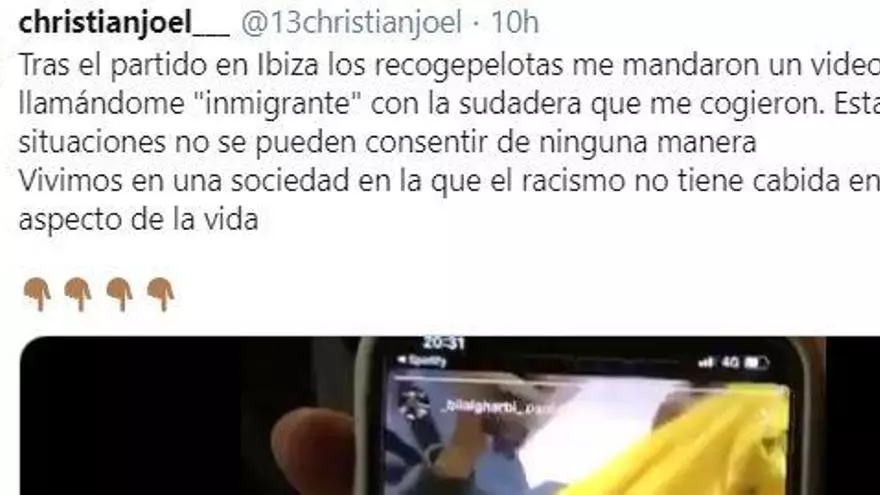Click the signal bars icon in the phone status bar
The height and width of the screenshot is (495, 880).
[x=707, y=363]
